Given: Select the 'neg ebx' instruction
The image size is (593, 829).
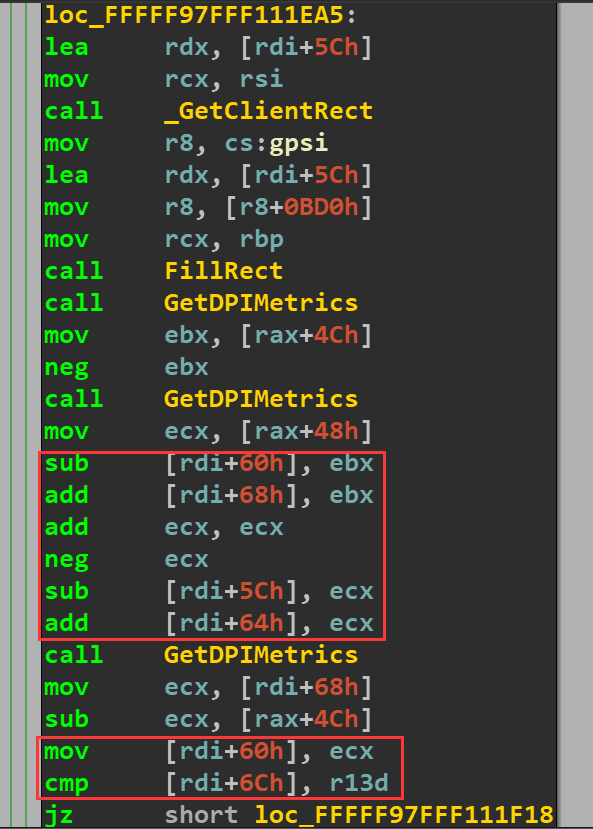Looking at the screenshot, I should tap(126, 367).
